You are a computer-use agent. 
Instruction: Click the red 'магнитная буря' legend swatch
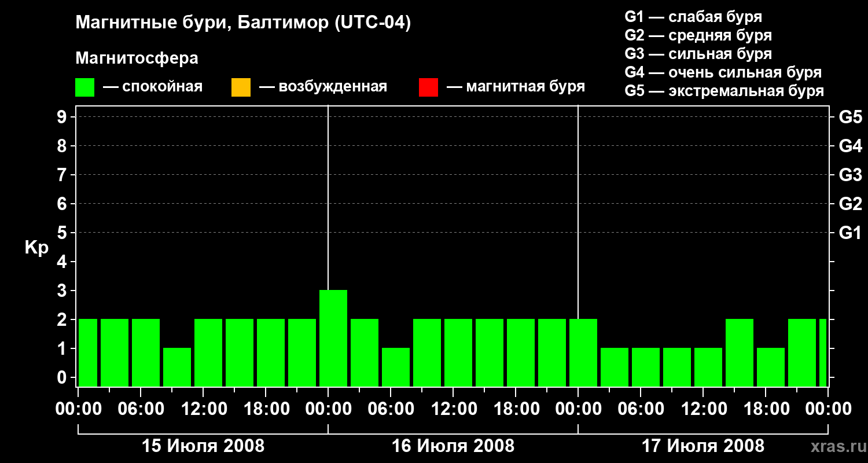428,87
